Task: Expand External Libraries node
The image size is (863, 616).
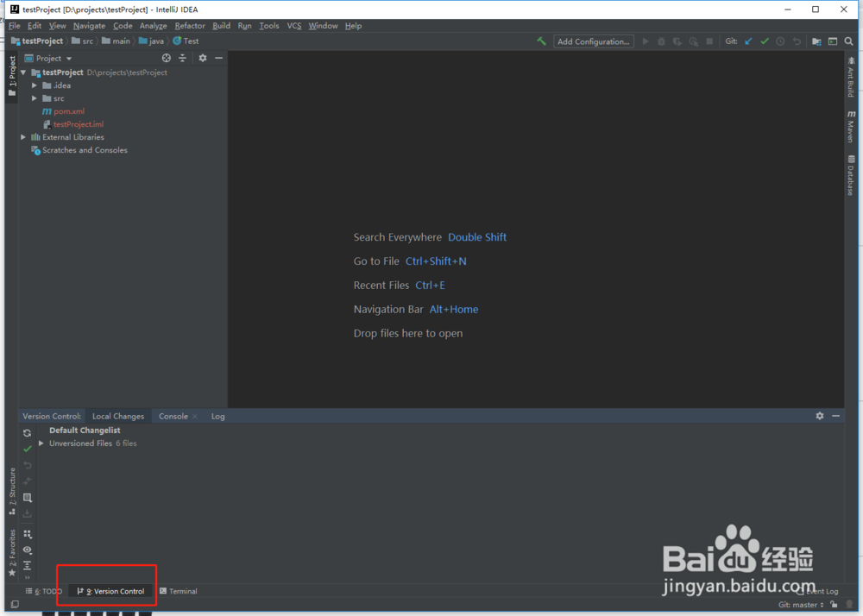Action: (23, 137)
